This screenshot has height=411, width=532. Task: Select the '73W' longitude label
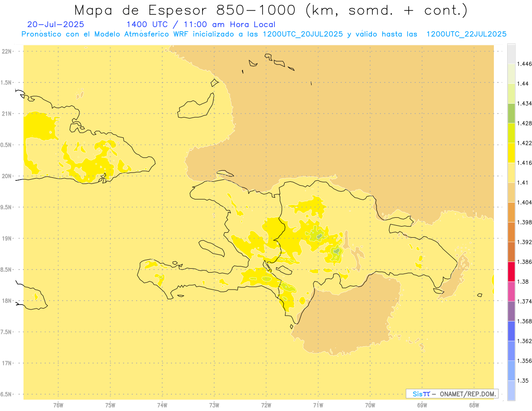point(214,405)
